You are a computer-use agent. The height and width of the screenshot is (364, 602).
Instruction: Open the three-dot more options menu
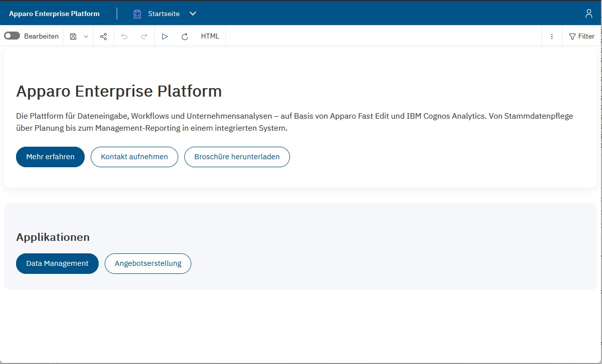tap(552, 37)
